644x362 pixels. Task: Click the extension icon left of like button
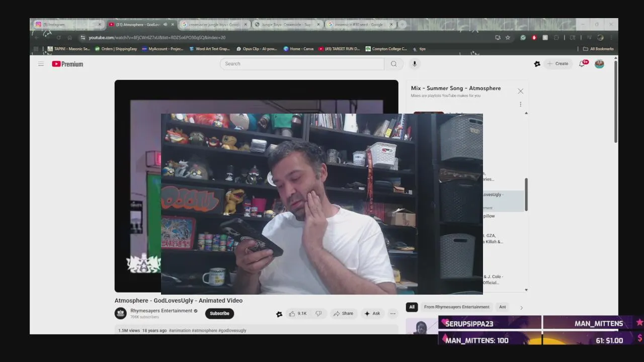pyautogui.click(x=279, y=314)
